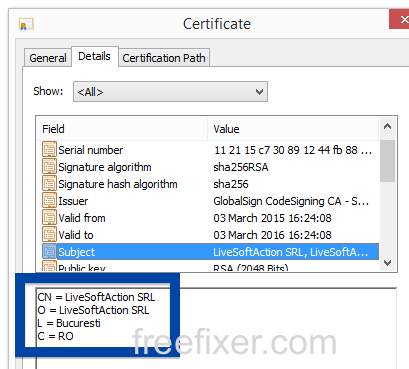Click the sha256RSA value

(241, 167)
